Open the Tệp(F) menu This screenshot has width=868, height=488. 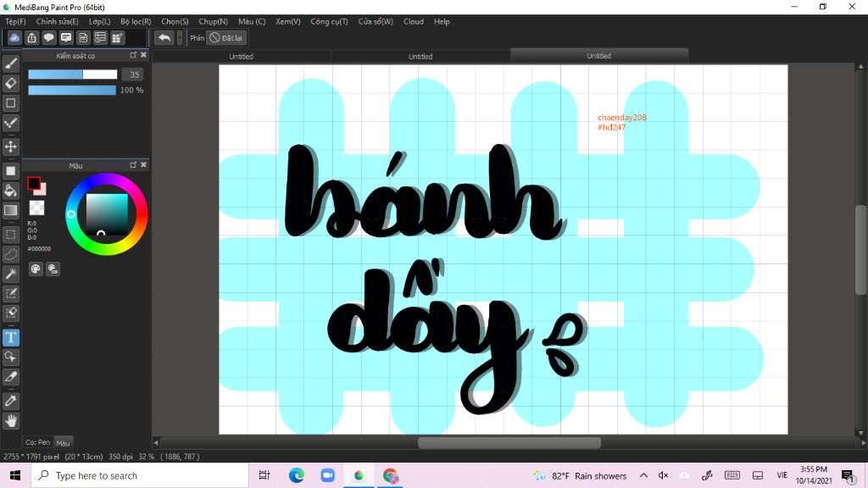click(15, 21)
